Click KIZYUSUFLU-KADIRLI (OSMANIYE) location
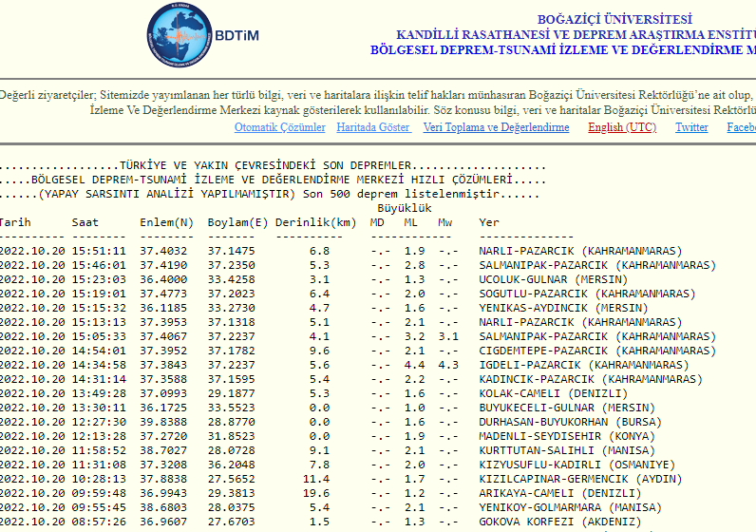 pos(577,465)
